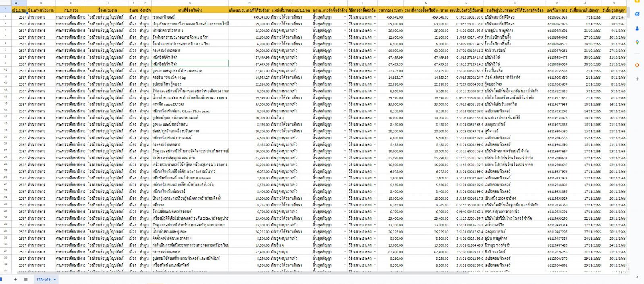Add a new sheet with the plus button

[15, 279]
